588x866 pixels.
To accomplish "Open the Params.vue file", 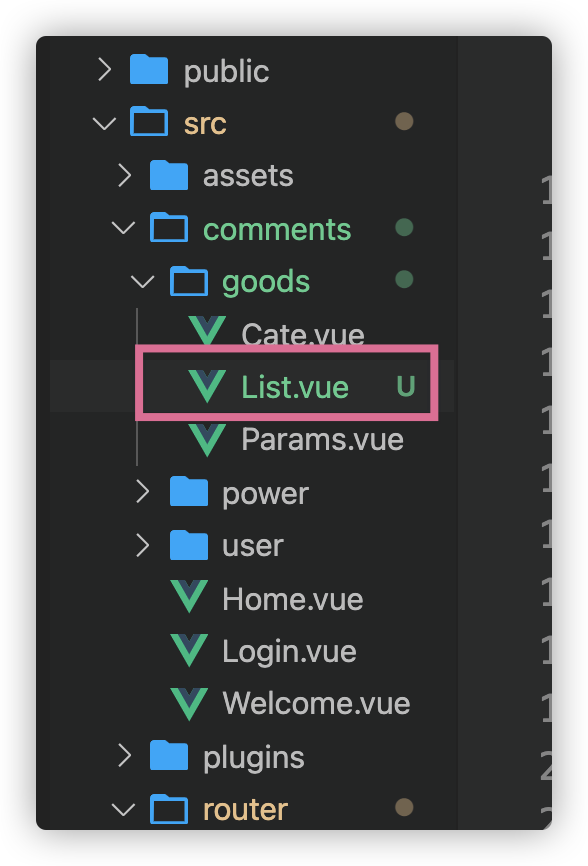I will (x=322, y=440).
